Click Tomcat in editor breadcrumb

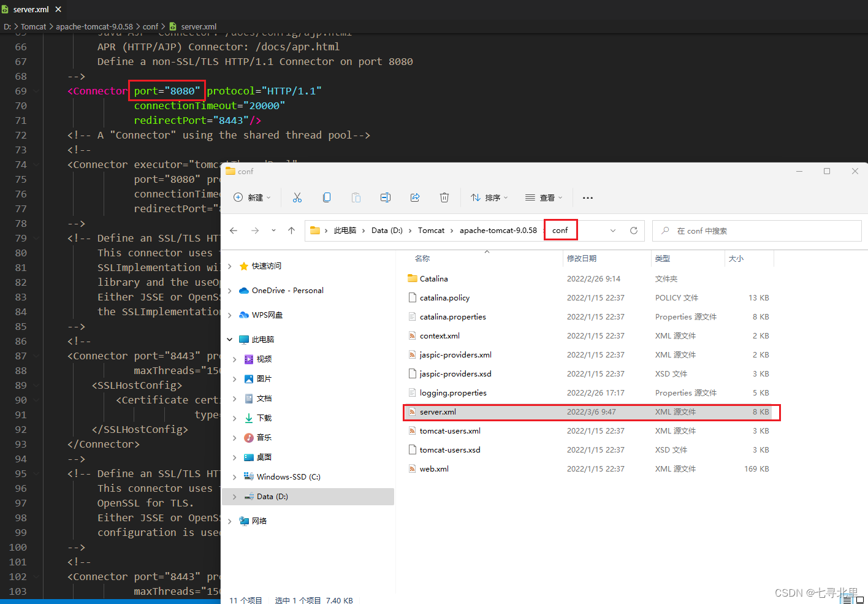coord(33,26)
